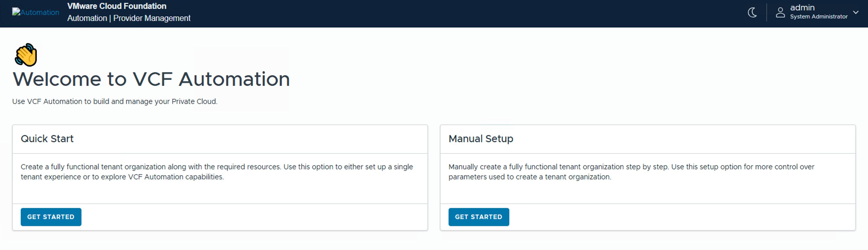Image resolution: width=868 pixels, height=250 pixels.
Task: Click the Quick Start description paragraph
Action: click(216, 172)
